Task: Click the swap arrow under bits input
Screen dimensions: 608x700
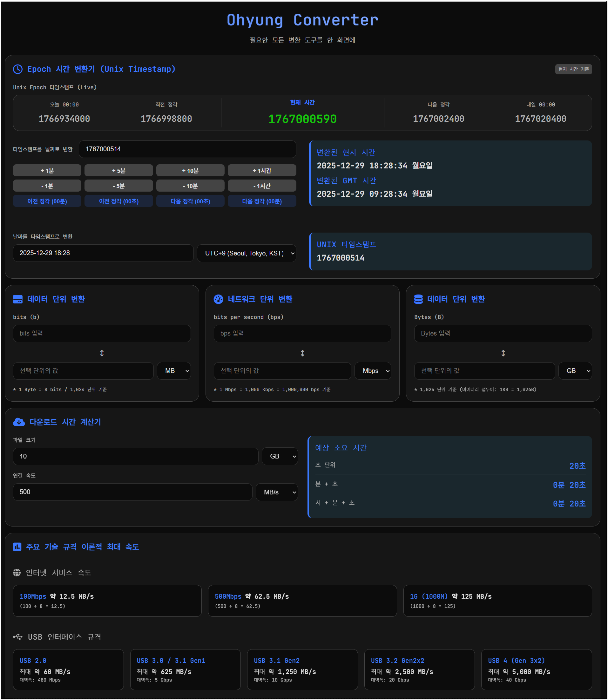Action: pyautogui.click(x=102, y=353)
